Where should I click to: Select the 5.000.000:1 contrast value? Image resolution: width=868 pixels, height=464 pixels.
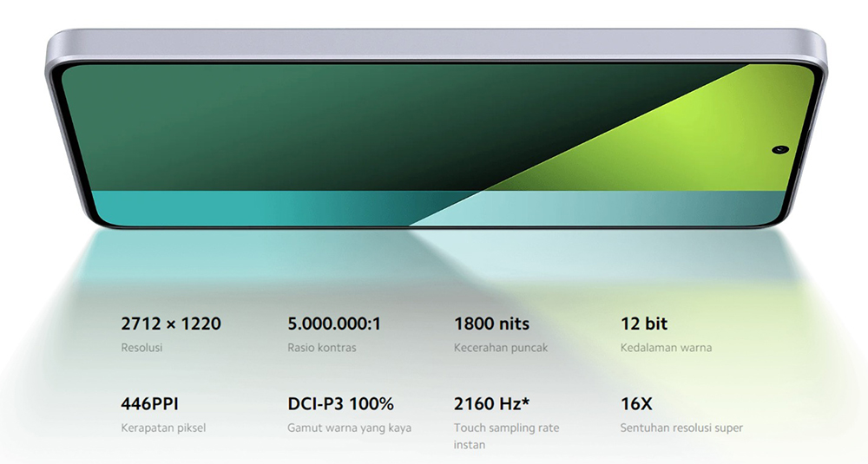click(x=334, y=323)
